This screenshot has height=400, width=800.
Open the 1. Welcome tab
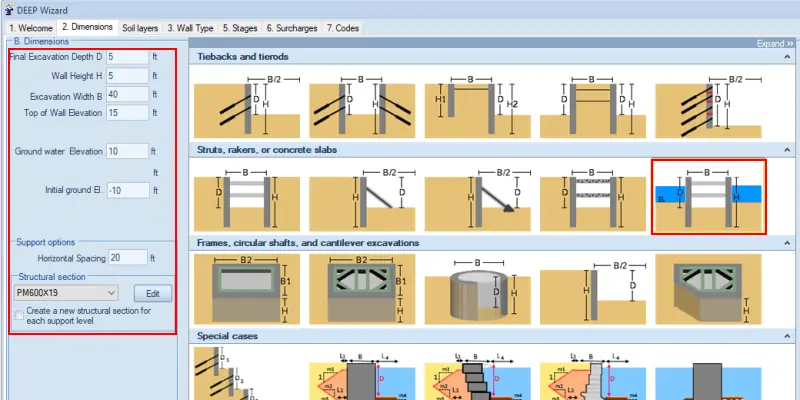pyautogui.click(x=31, y=28)
